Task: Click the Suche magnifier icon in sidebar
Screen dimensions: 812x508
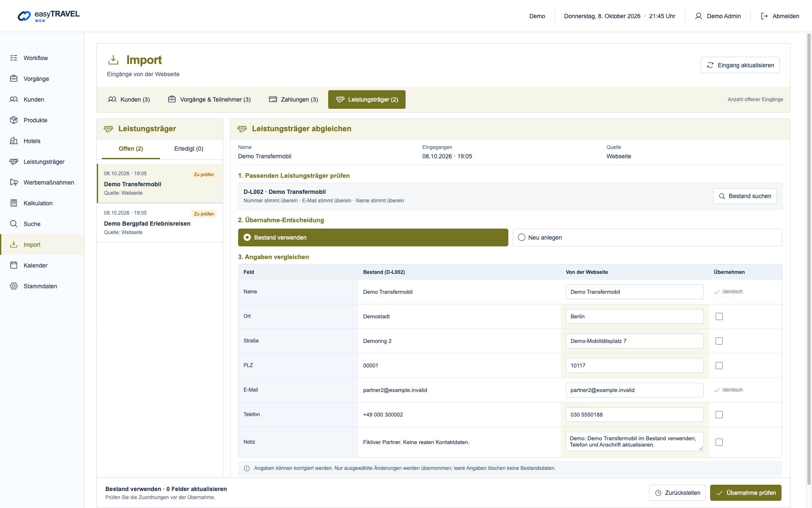Action: tap(14, 224)
